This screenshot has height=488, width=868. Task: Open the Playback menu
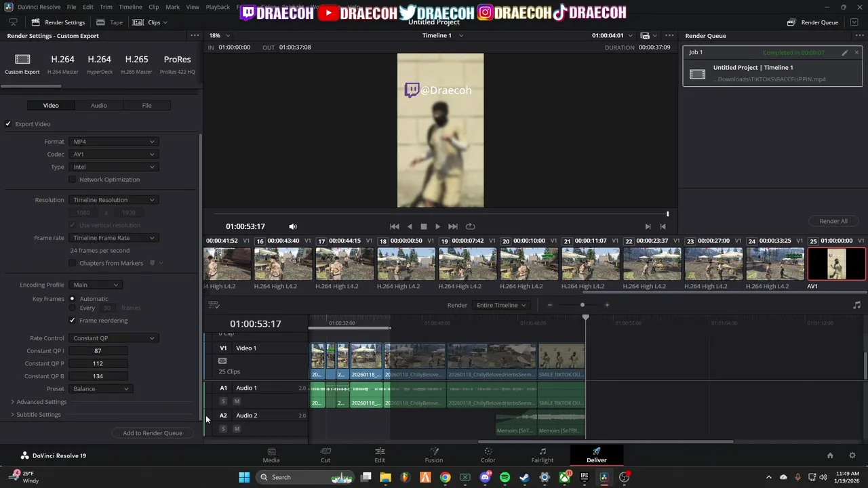click(218, 7)
